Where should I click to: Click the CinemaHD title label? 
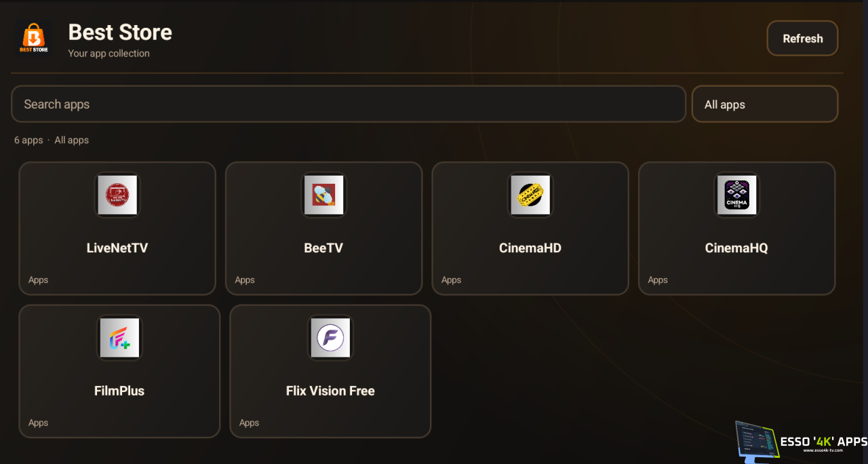pos(530,248)
